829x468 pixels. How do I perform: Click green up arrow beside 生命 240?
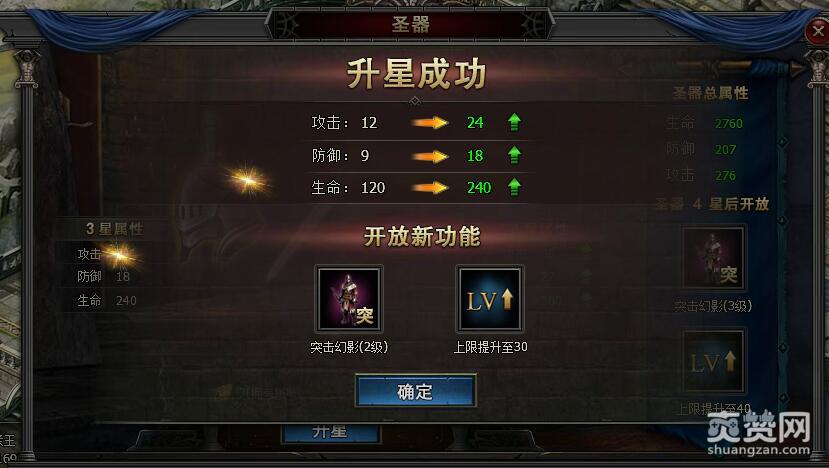pos(514,187)
